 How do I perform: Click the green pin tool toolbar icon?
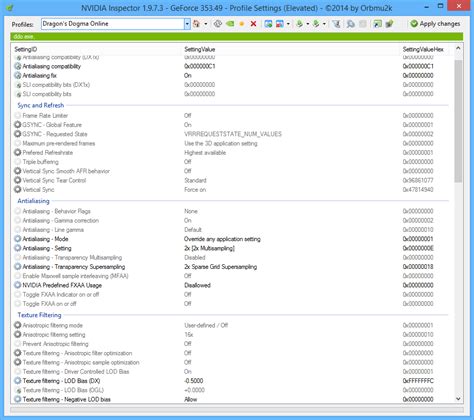389,24
